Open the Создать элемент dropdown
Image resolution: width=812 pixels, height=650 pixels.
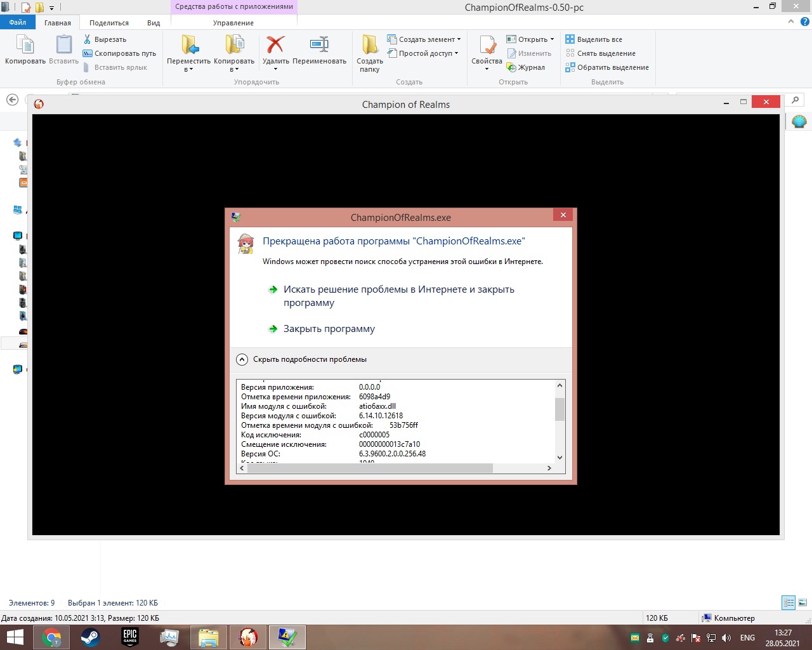424,39
